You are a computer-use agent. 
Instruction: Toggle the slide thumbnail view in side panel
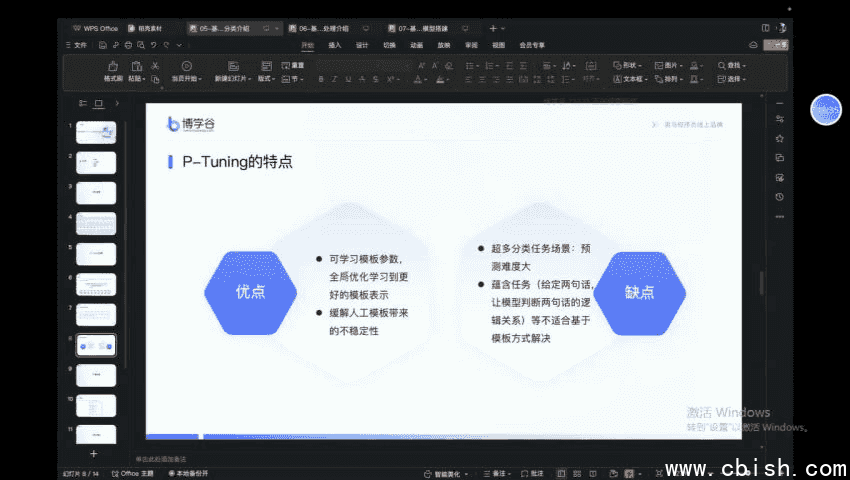coord(98,103)
